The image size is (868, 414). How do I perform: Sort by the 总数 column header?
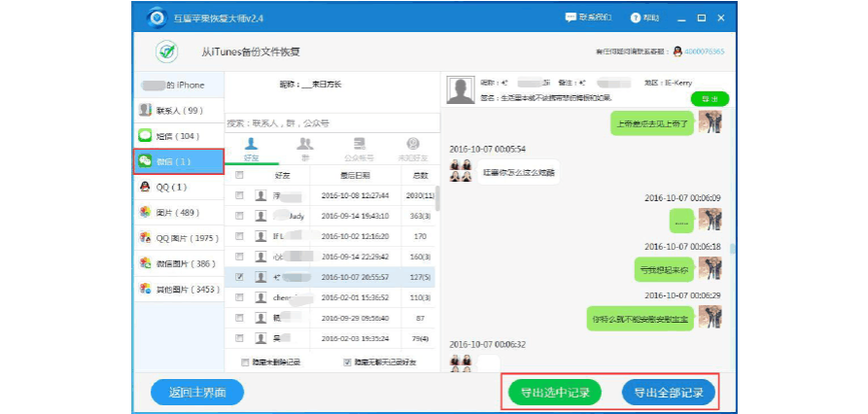420,176
